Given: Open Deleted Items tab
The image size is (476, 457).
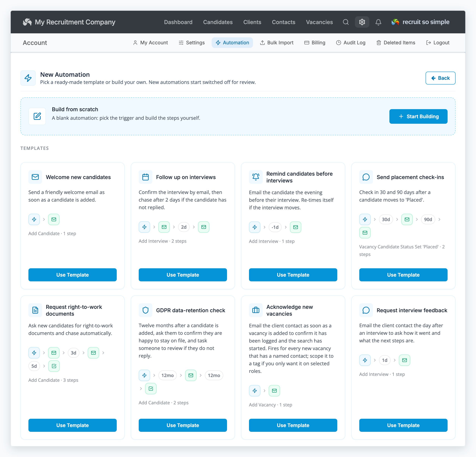Looking at the screenshot, I should (396, 43).
